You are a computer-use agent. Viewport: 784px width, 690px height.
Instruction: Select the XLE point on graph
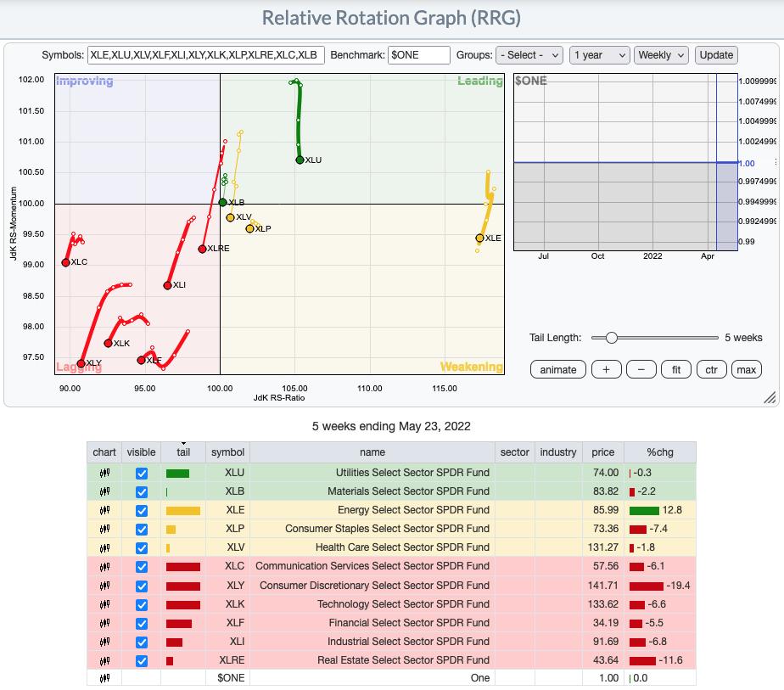click(x=479, y=238)
